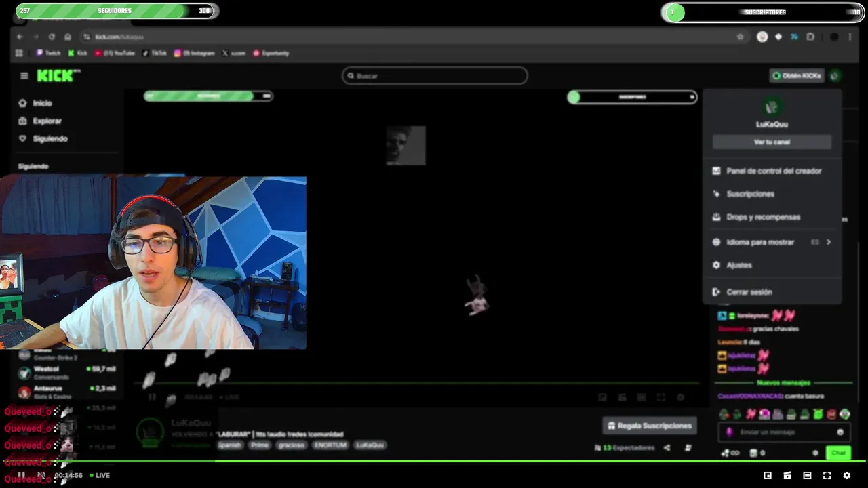Viewport: 868px width, 488px height.
Task: Open the Kick bookmark
Action: pyautogui.click(x=78, y=53)
